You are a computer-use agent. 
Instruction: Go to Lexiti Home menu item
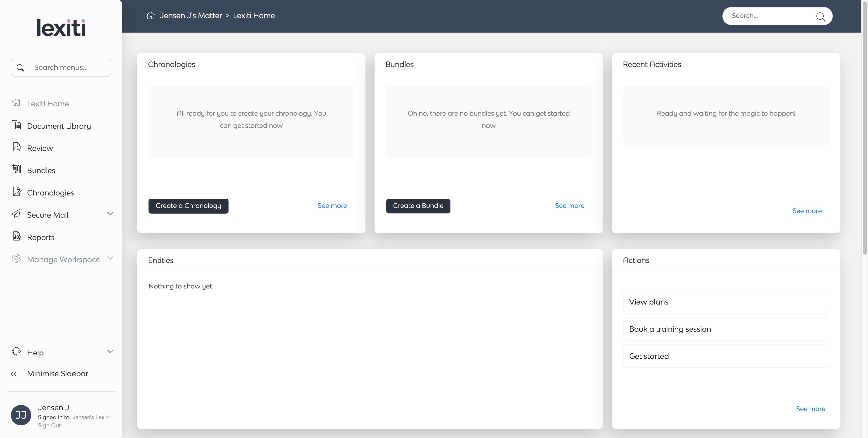48,104
